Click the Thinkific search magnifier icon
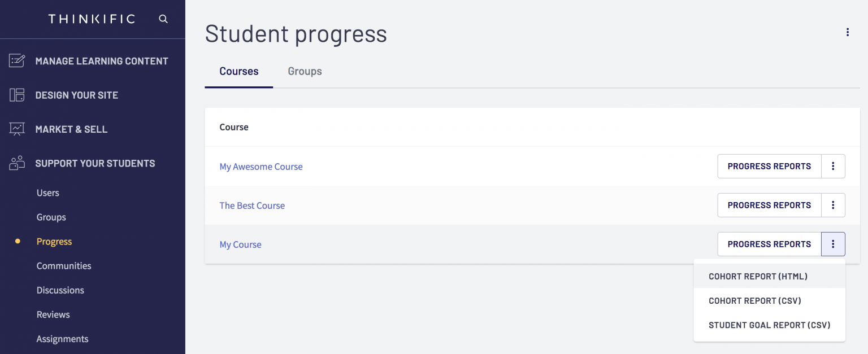This screenshot has width=868, height=354. click(163, 19)
